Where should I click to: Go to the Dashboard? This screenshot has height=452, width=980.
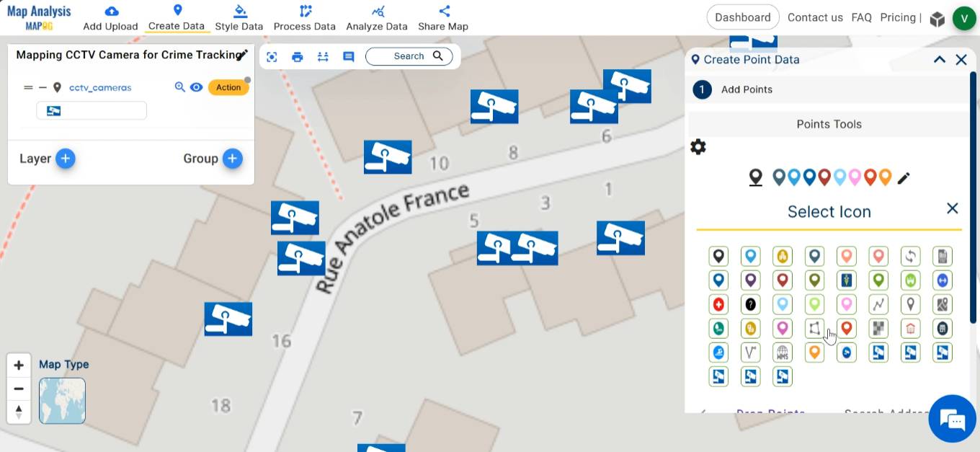coord(743,17)
